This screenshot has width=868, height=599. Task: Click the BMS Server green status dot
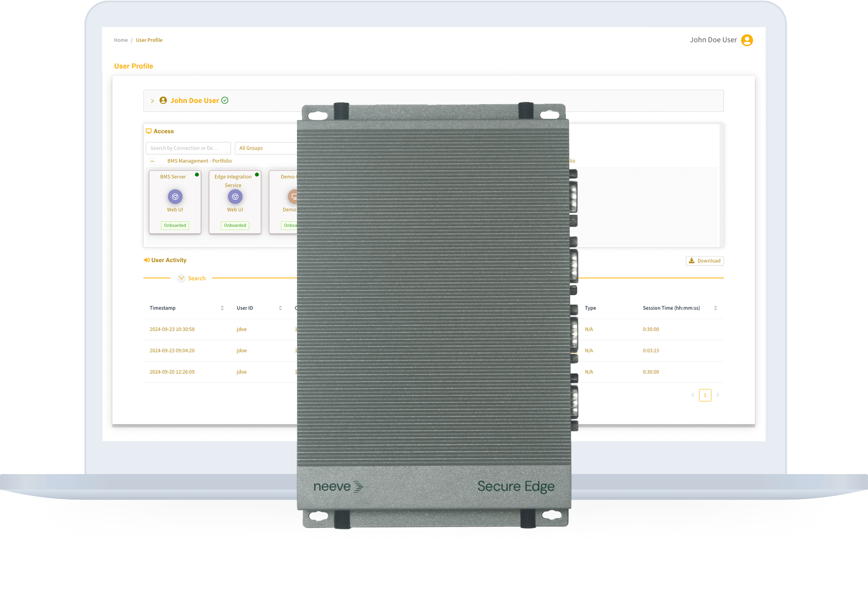pyautogui.click(x=197, y=175)
